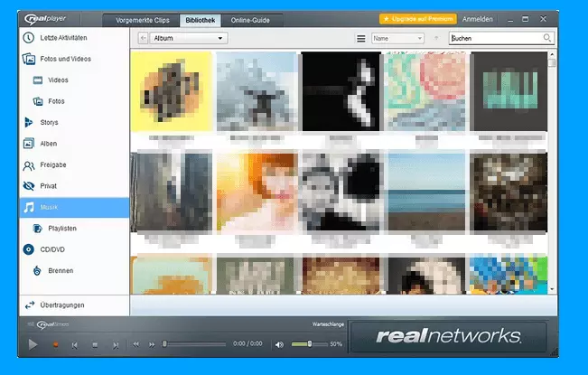Click the fast forward button

click(x=152, y=344)
